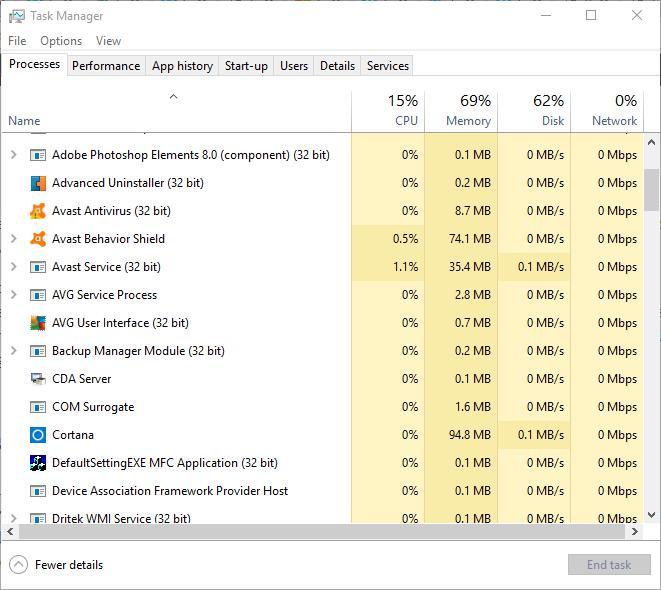Click the Fewer details label
Viewport: 661px width, 590px height.
pos(69,565)
